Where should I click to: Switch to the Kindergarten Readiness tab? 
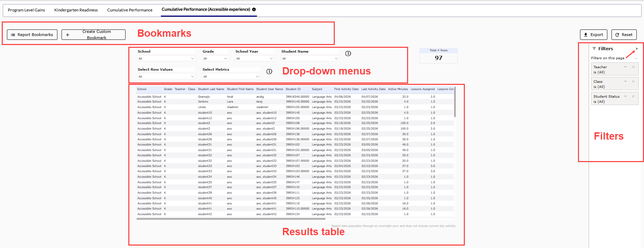(76, 10)
